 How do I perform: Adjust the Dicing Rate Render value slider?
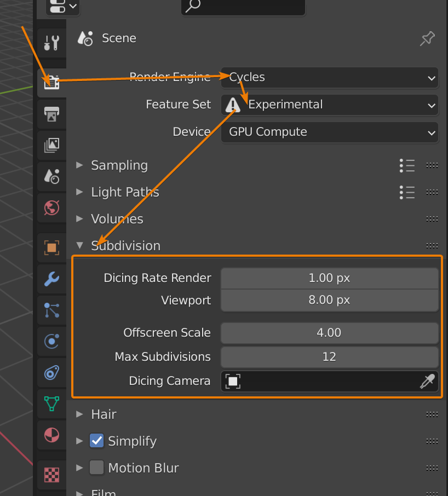coord(330,278)
